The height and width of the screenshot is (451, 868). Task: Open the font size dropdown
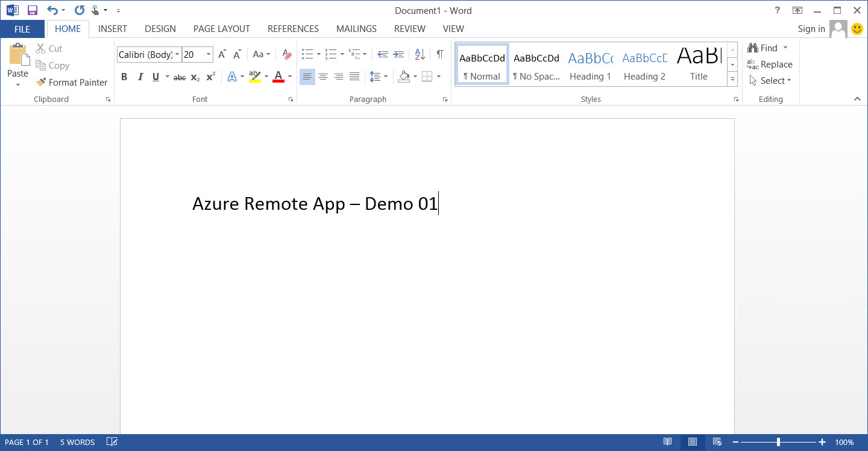[209, 55]
